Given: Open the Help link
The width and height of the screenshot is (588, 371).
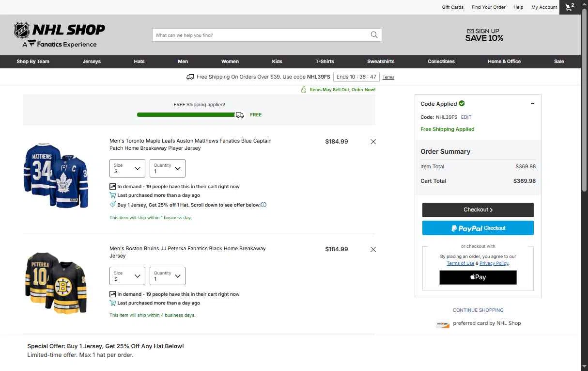Looking at the screenshot, I should [518, 7].
